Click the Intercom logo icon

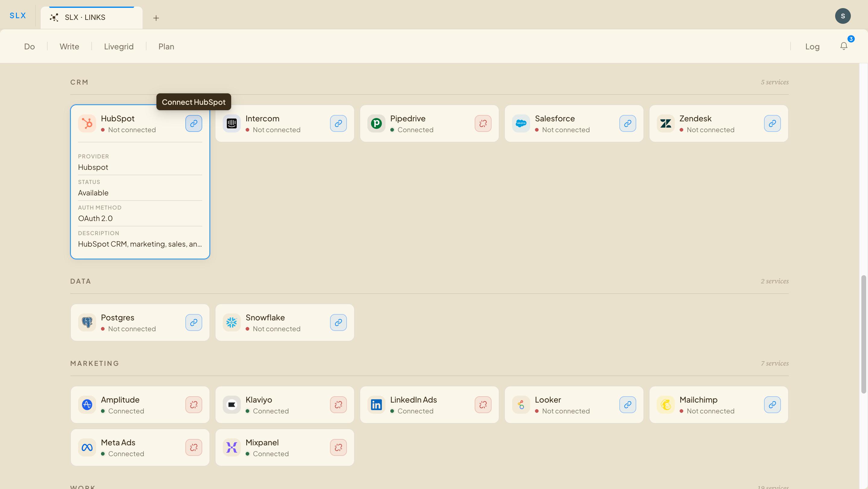pos(231,123)
